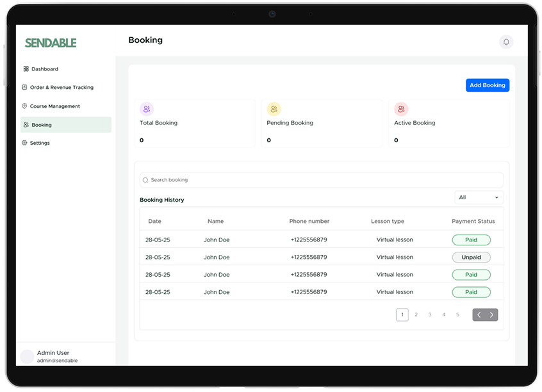Click the Pending Booking yellow icon

coord(274,109)
